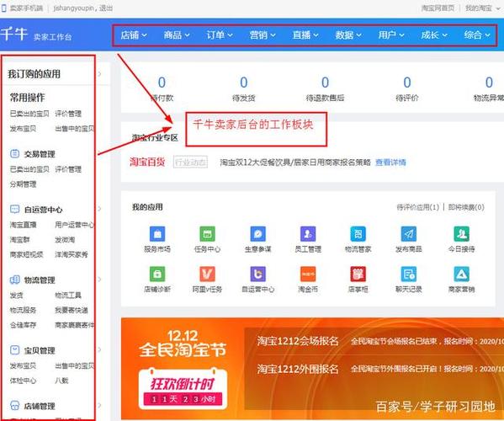This screenshot has width=504, height=421.
Task: Open the 员工管理 app icon
Action: point(308,234)
